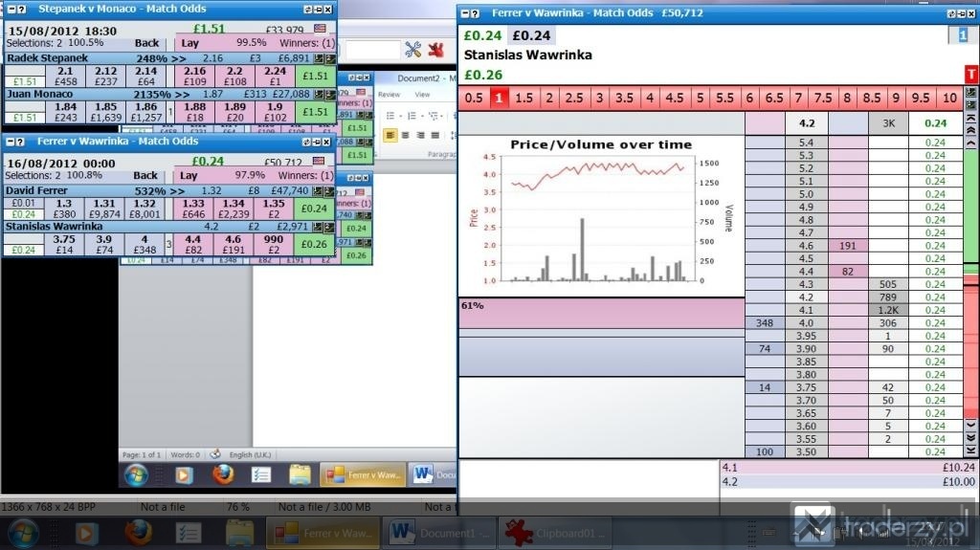Open the View tab in Word

click(422, 95)
